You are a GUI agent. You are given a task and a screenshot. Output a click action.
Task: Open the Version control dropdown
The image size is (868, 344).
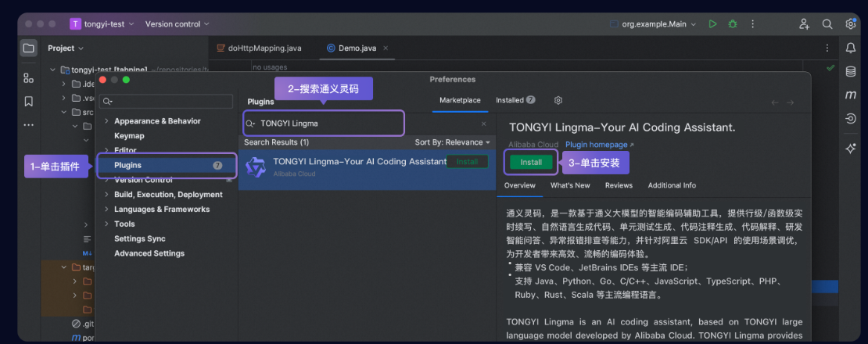tap(178, 23)
